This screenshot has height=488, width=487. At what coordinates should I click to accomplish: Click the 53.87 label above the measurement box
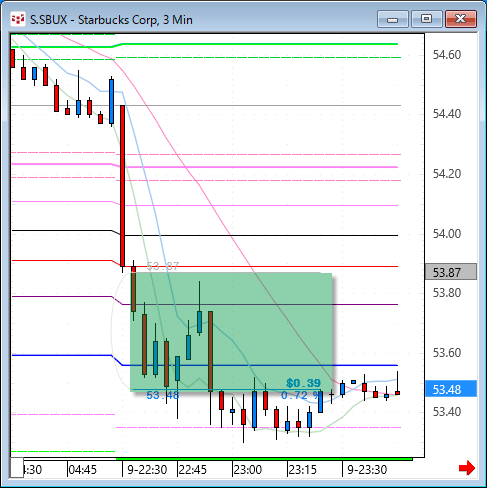pos(163,266)
